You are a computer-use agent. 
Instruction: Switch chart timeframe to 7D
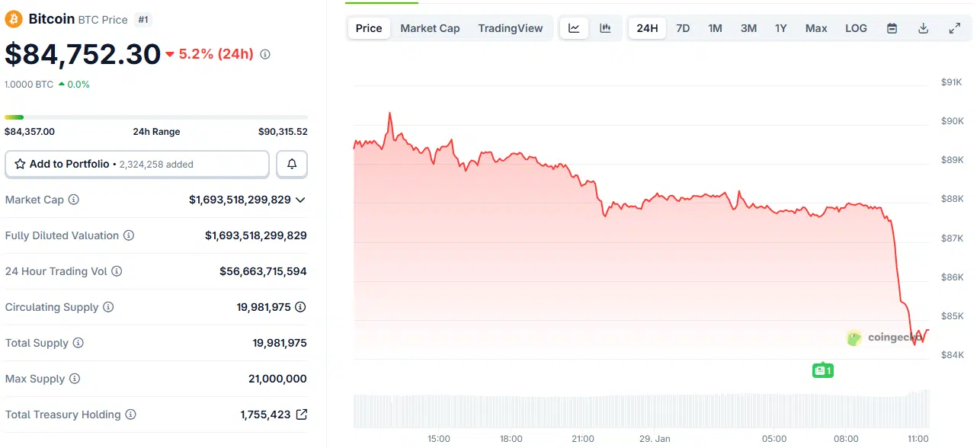coord(682,27)
